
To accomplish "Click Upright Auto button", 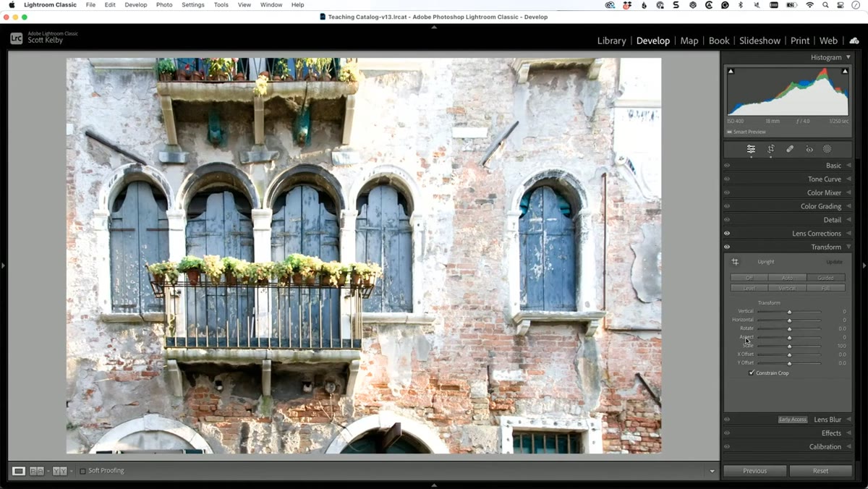I will click(x=788, y=278).
